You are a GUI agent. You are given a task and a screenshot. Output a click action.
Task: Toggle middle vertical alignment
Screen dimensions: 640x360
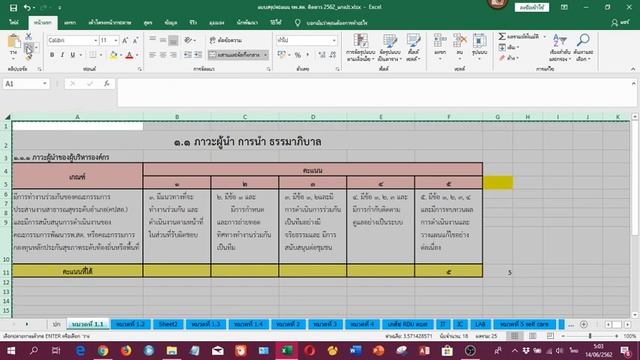[x=163, y=40]
